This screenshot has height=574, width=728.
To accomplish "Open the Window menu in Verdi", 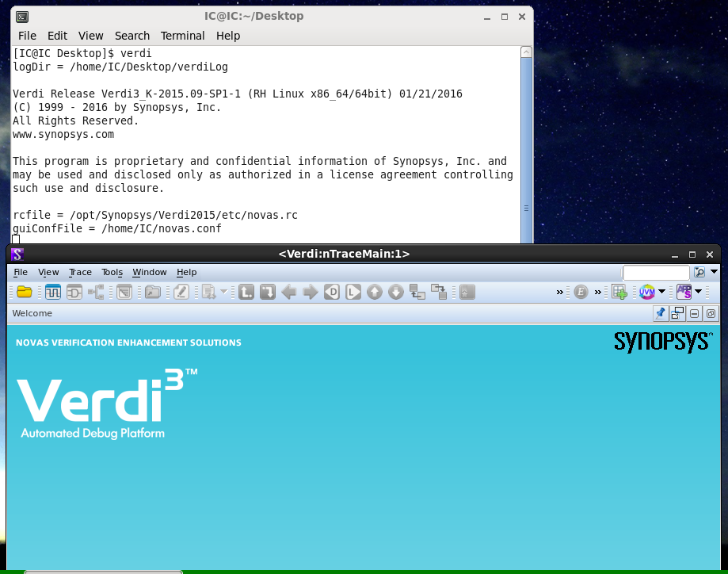I will pos(150,273).
